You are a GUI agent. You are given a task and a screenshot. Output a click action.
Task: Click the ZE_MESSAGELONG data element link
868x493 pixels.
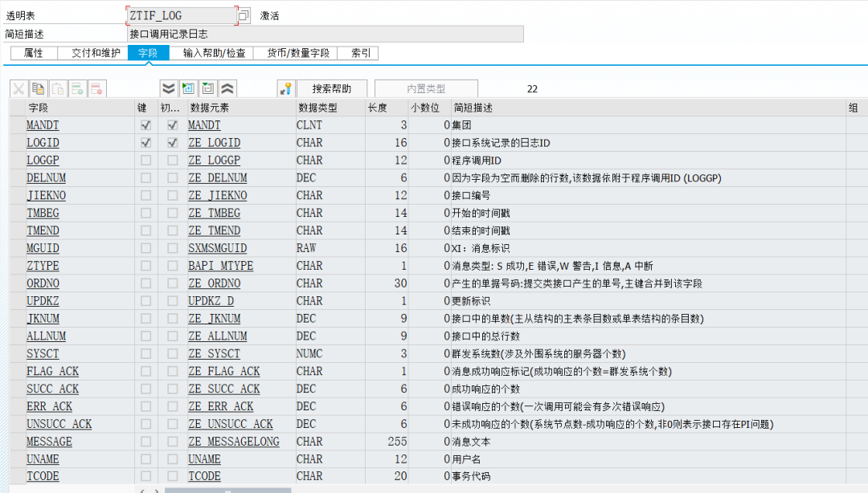[x=234, y=442]
